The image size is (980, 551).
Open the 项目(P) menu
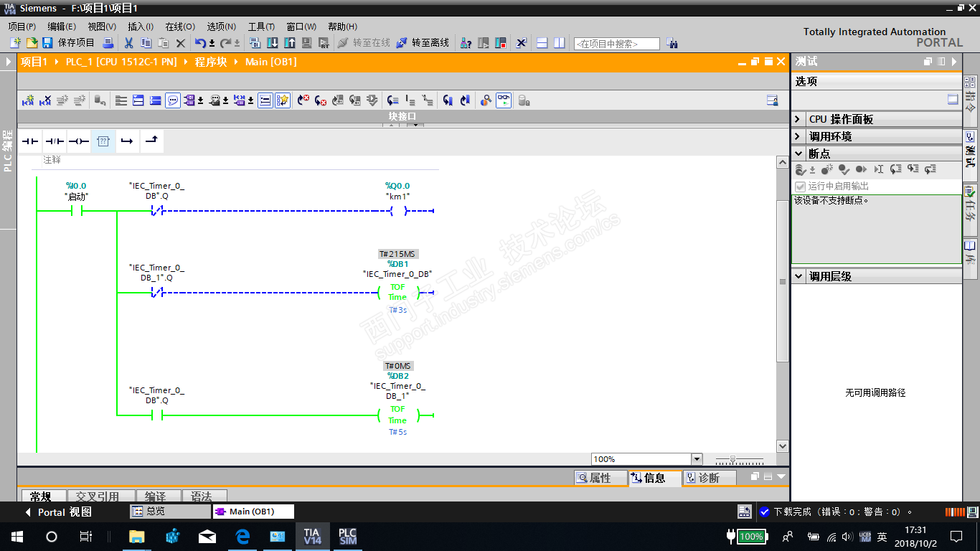pos(22,27)
